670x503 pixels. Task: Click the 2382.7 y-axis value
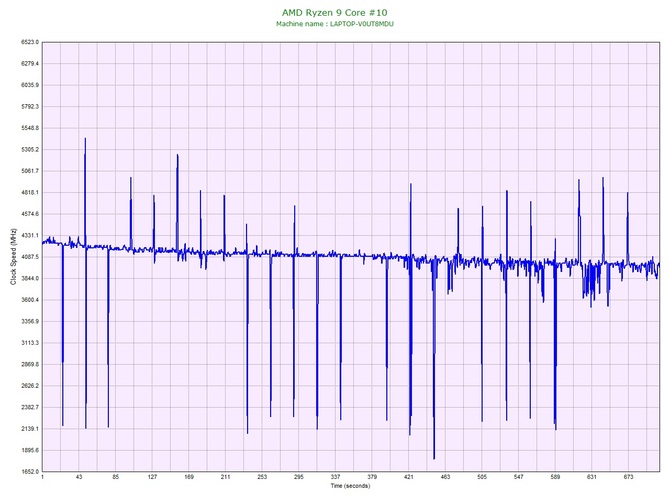pos(30,407)
